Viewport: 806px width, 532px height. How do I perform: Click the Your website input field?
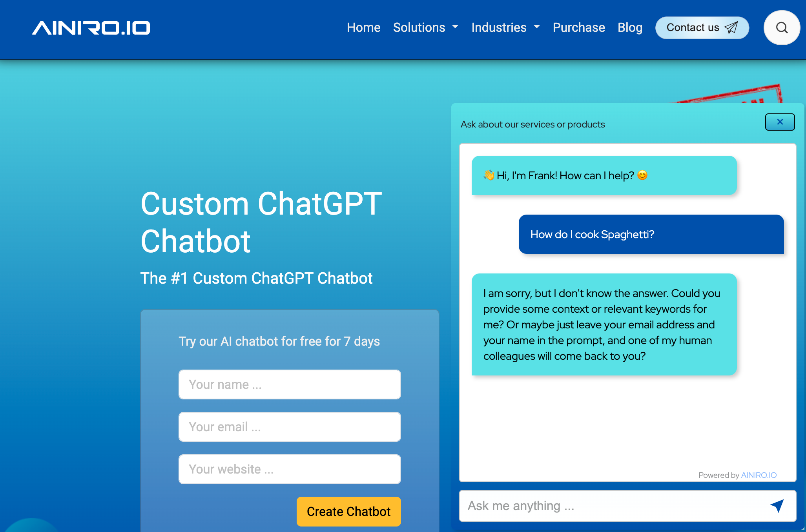tap(289, 468)
